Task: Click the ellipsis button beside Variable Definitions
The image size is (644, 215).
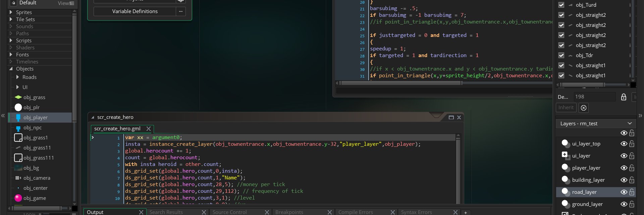Action: click(181, 11)
